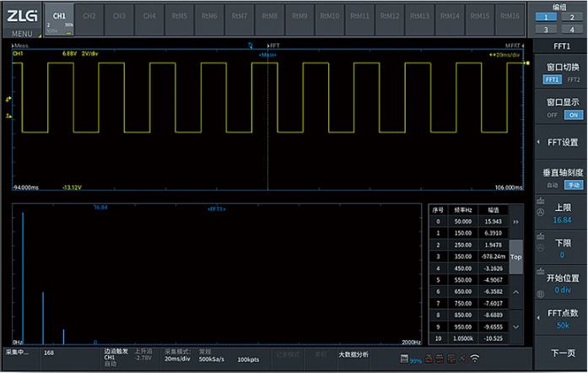Choose group 2 under 编组
The width and height of the screenshot is (588, 373).
[572, 17]
